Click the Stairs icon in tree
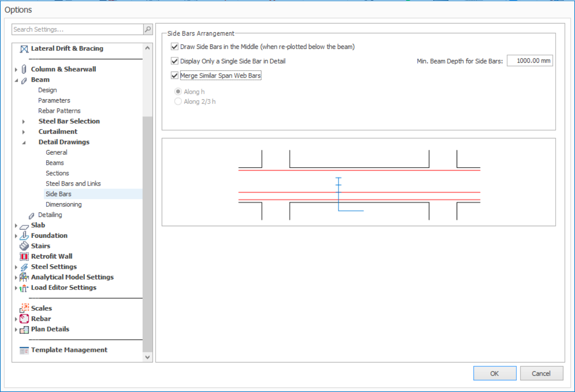The height and width of the screenshot is (392, 575). 24,246
